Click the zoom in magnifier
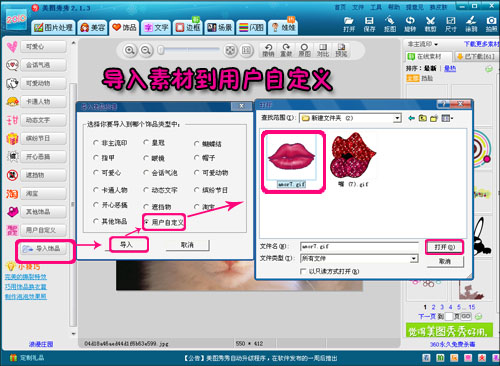This screenshot has height=366, width=500. click(x=130, y=50)
